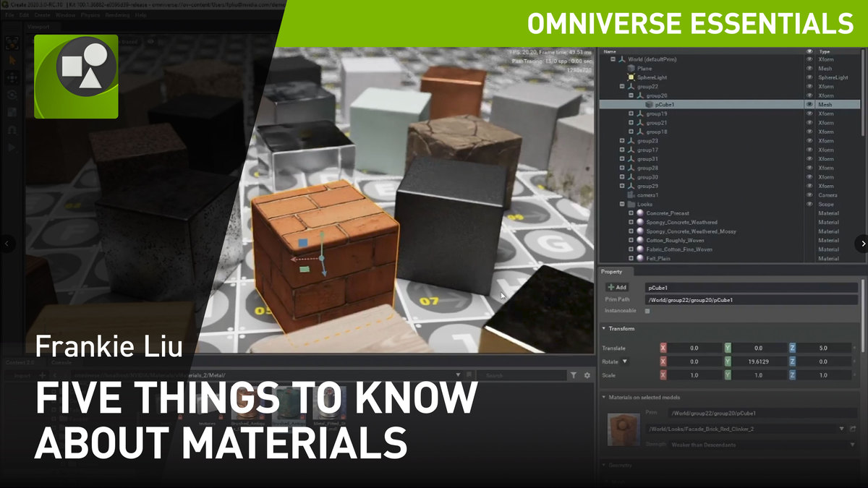Select the pCube1 row in stage tree
Image resolution: width=868 pixels, height=488 pixels.
pos(729,105)
